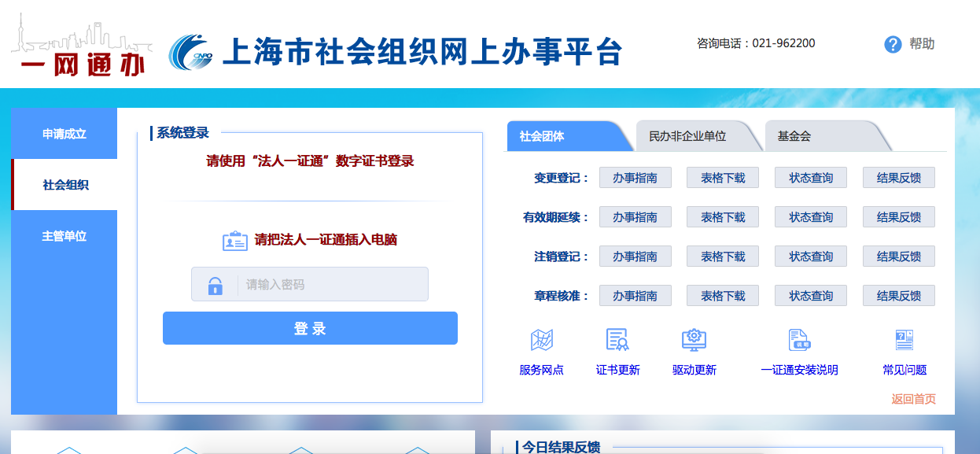
Task: Open 状态查询 for 变更登记
Action: coord(811,178)
